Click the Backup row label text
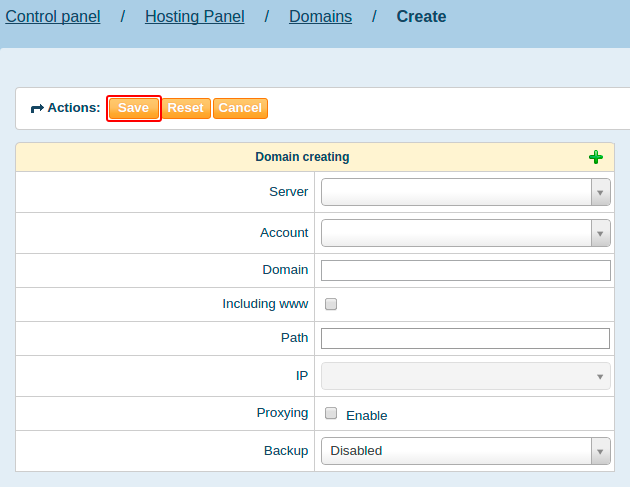 coord(286,451)
